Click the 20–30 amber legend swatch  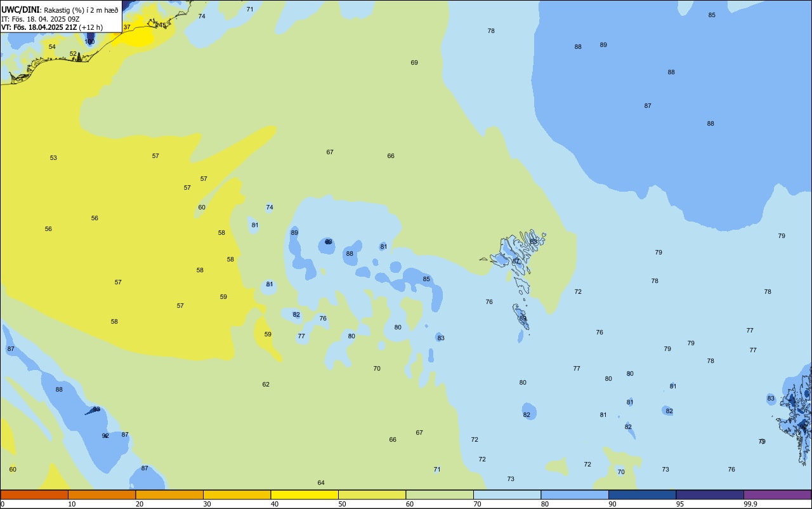pos(169,494)
